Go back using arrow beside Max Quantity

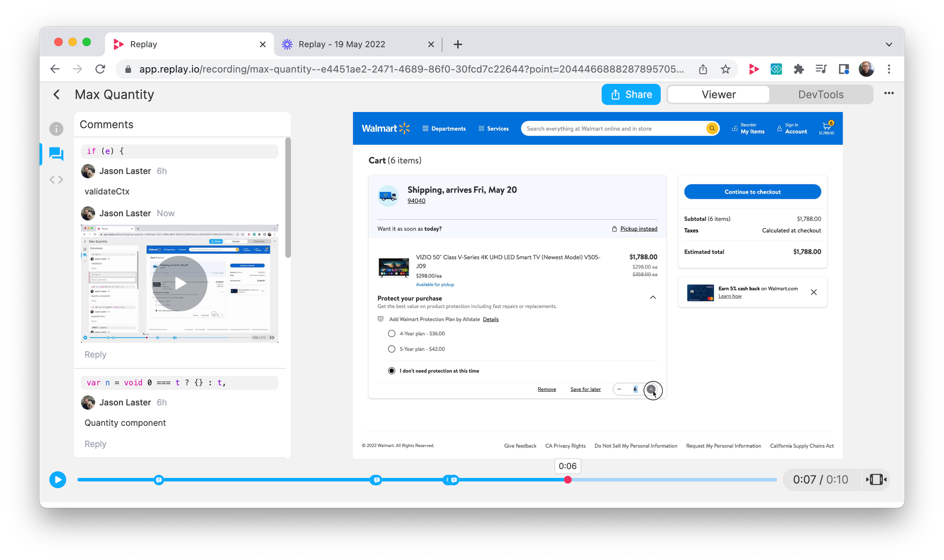(x=57, y=94)
